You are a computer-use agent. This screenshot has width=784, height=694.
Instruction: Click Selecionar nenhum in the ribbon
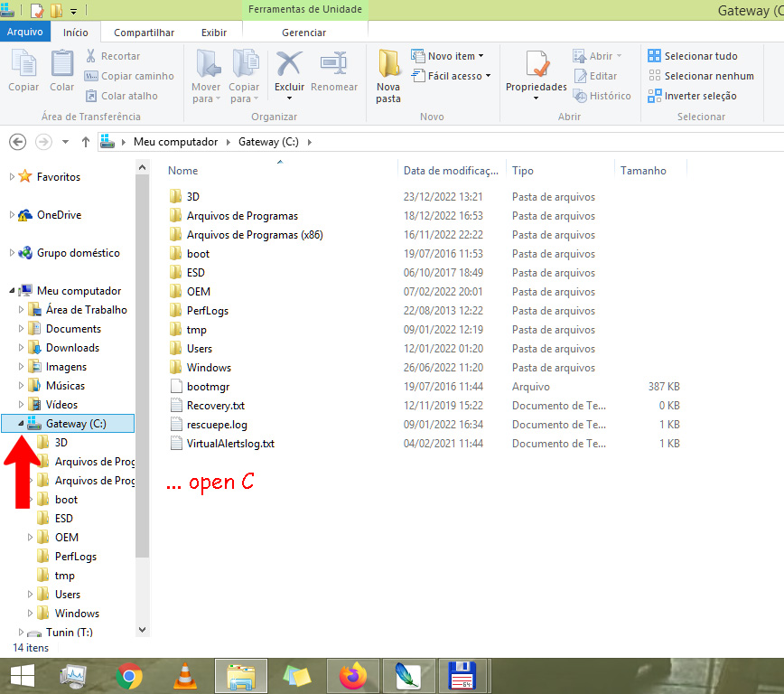pos(700,76)
